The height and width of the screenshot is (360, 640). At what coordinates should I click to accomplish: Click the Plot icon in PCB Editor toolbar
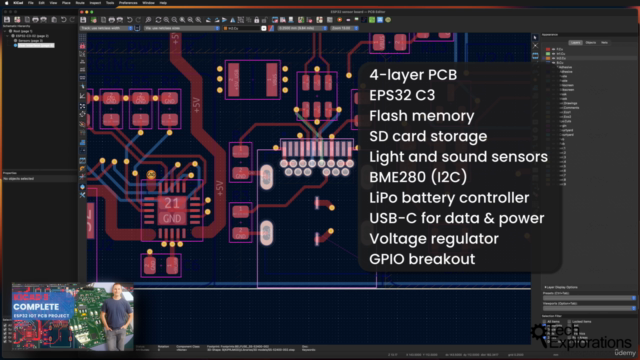point(120,20)
